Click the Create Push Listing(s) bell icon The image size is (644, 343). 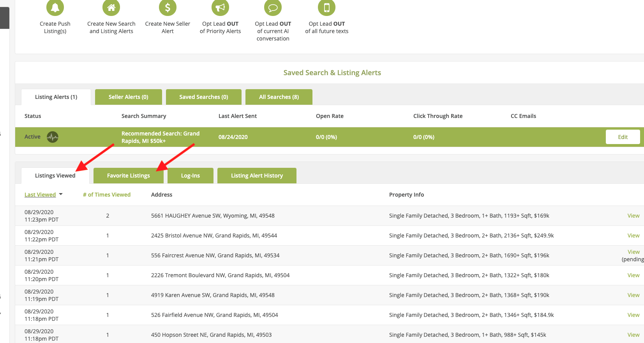tap(55, 7)
